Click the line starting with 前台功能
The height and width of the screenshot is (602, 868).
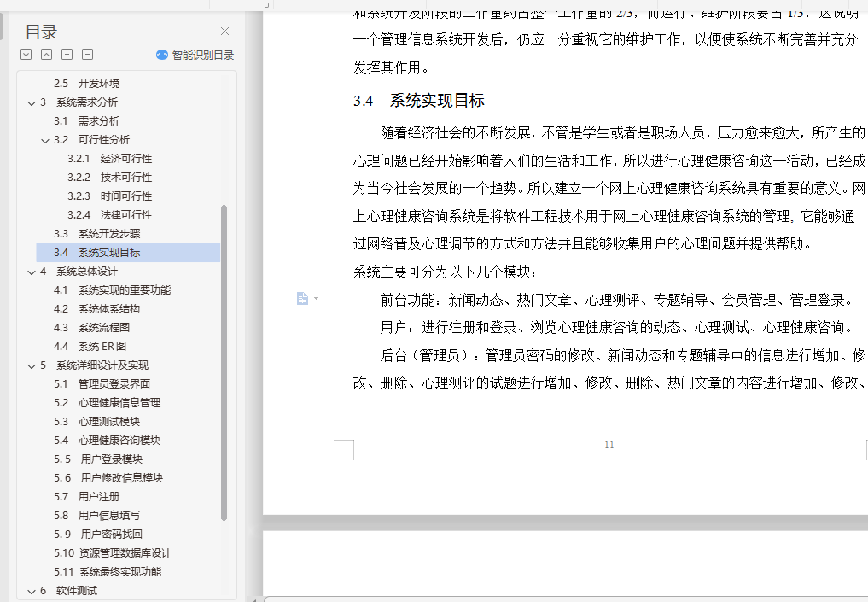[618, 301]
